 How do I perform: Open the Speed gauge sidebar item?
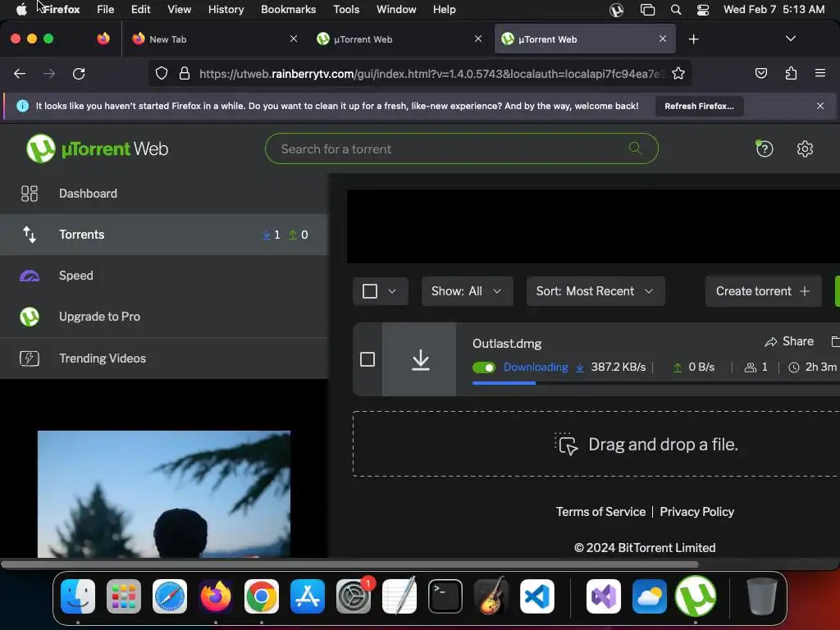tap(164, 276)
